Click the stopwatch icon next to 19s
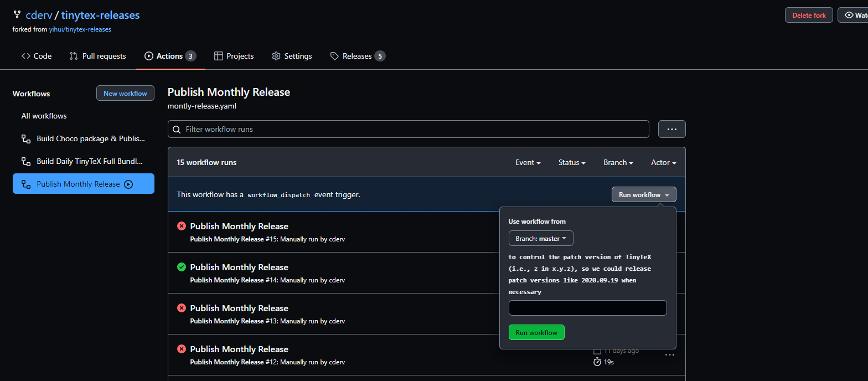 pos(597,362)
